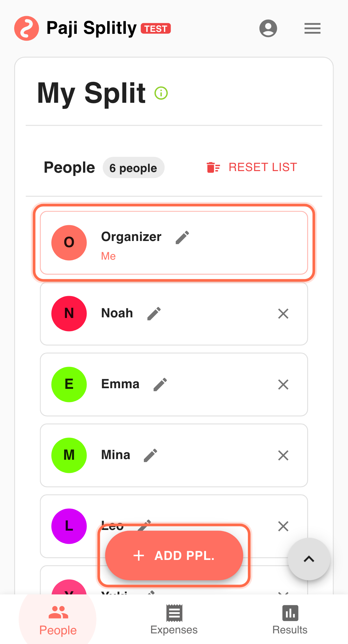Image resolution: width=348 pixels, height=644 pixels.
Task: Remove Emma using the X button
Action: click(x=283, y=385)
